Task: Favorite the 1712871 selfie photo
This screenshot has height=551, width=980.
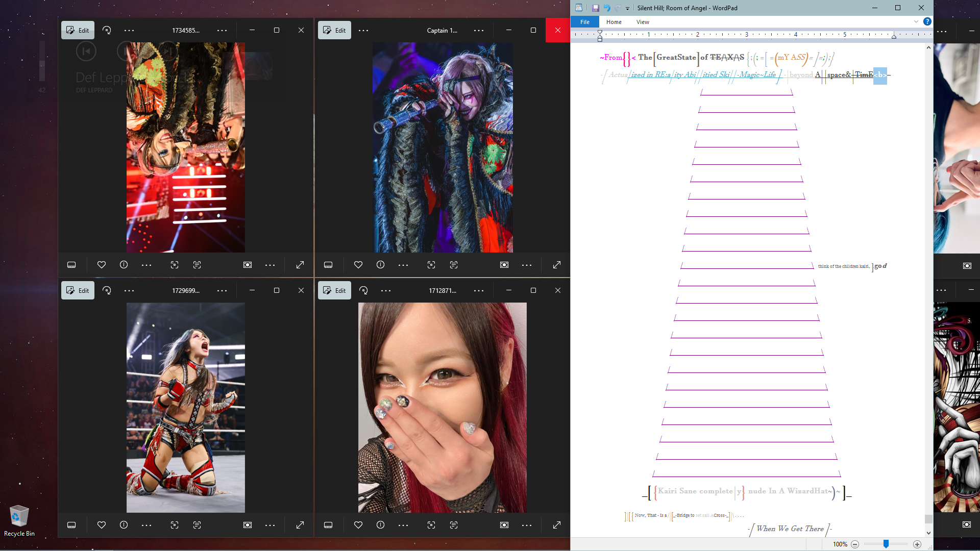Action: pyautogui.click(x=358, y=525)
